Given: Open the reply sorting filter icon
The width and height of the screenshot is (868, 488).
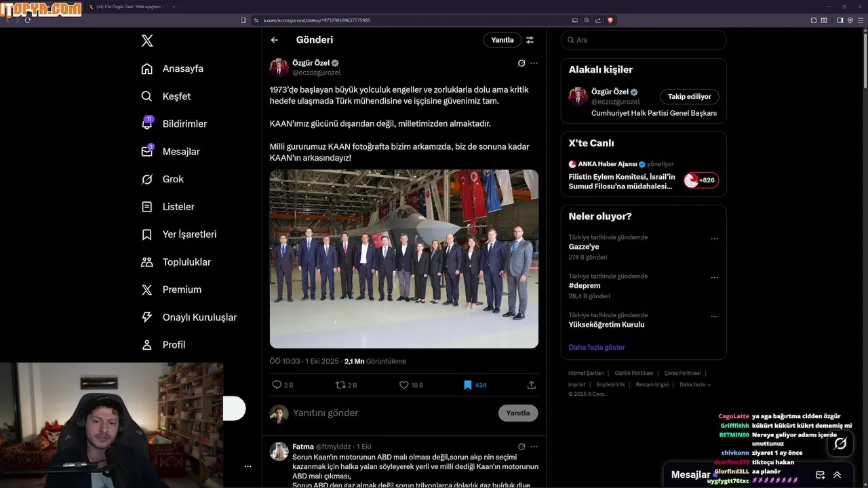Looking at the screenshot, I should tap(530, 40).
